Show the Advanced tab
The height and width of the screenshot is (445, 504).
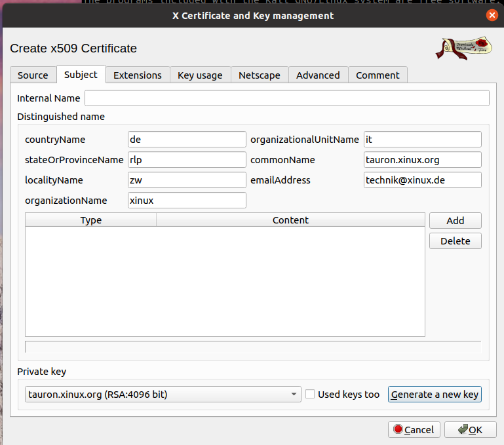pyautogui.click(x=318, y=75)
